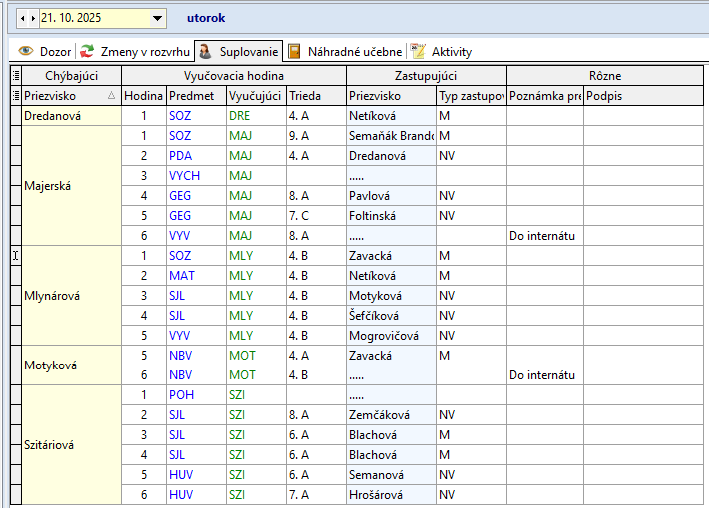Open the Dozor tab
Screen dimensions: 709x508
coord(45,51)
